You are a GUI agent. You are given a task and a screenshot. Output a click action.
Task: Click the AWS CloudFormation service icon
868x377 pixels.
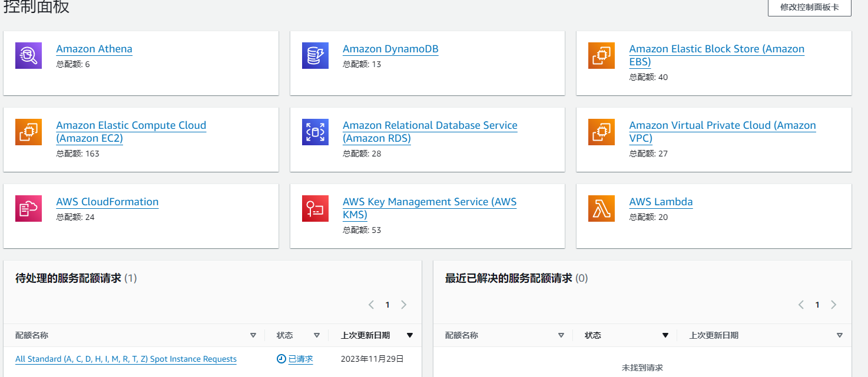coord(28,209)
